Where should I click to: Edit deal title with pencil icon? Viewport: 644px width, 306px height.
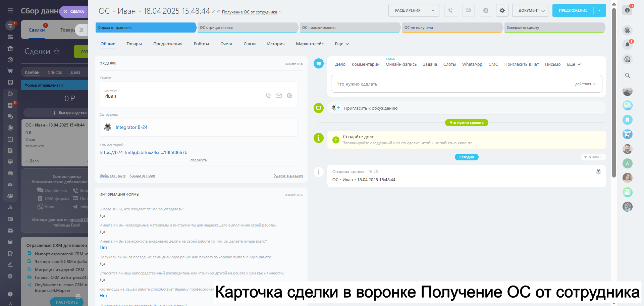click(x=213, y=12)
